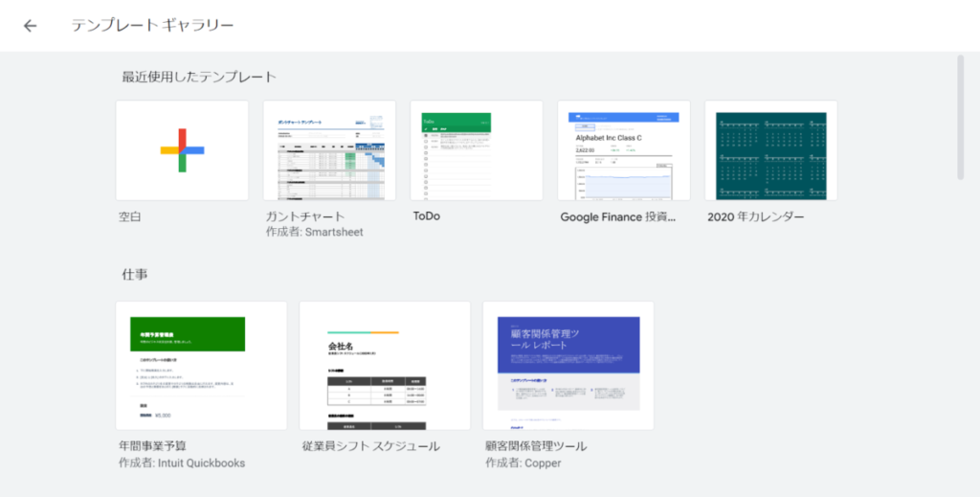
Task: Select the ToDo template thumbnail
Action: [477, 150]
